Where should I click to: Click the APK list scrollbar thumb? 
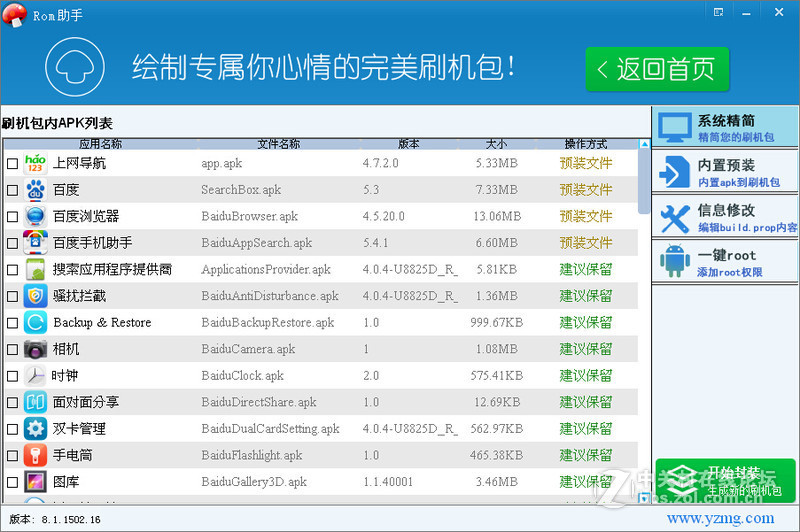[x=644, y=183]
